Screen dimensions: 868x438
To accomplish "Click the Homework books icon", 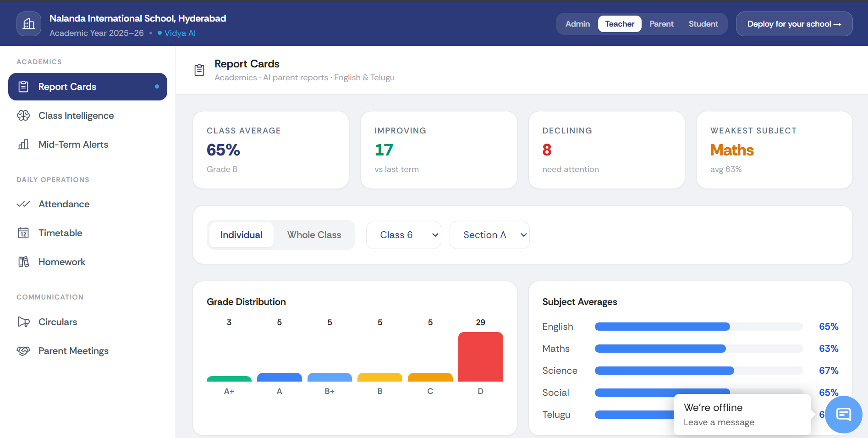I will [23, 262].
